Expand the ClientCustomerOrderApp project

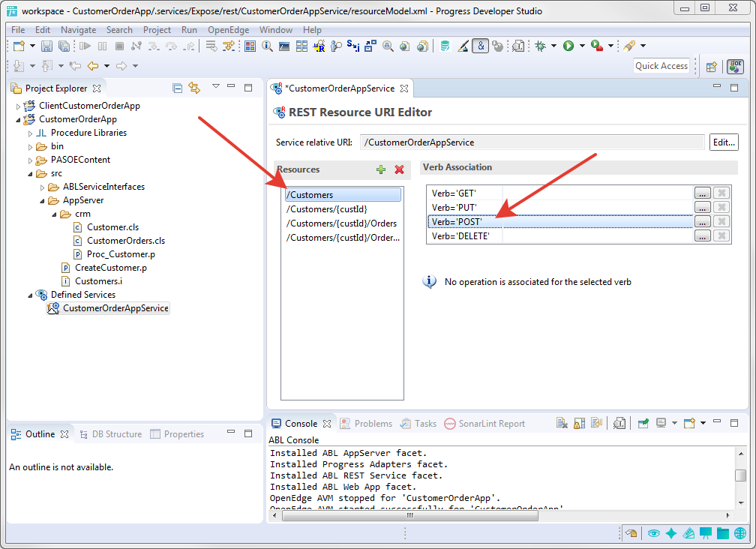(x=18, y=106)
